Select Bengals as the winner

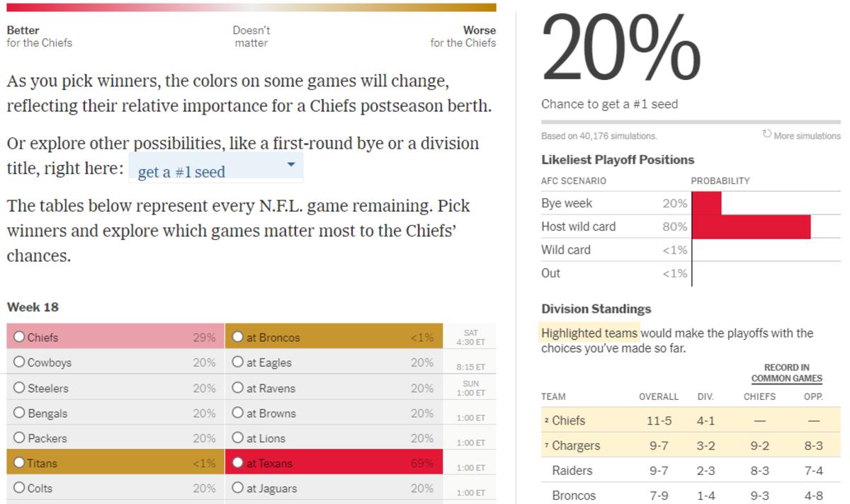pos(19,413)
